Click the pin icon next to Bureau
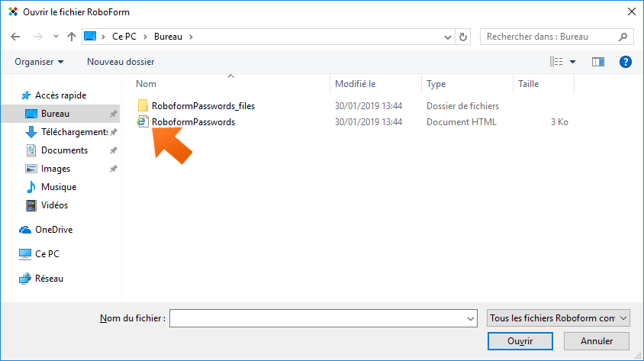 pyautogui.click(x=114, y=114)
